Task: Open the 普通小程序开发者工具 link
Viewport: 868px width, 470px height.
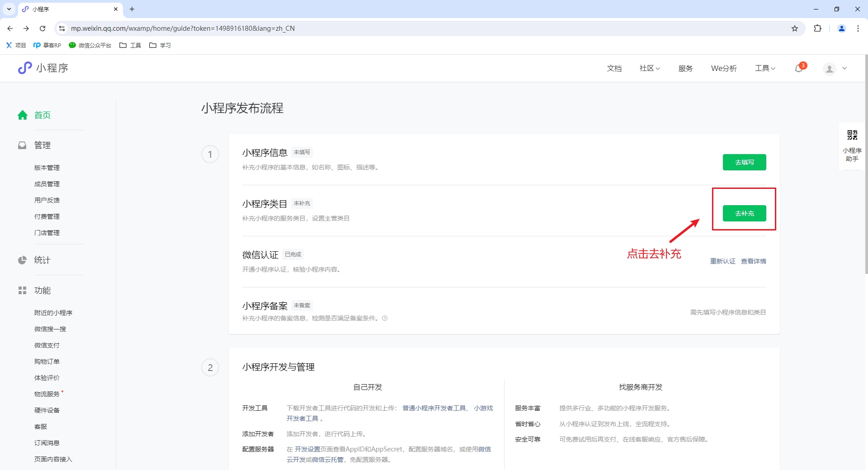Action: [434, 408]
